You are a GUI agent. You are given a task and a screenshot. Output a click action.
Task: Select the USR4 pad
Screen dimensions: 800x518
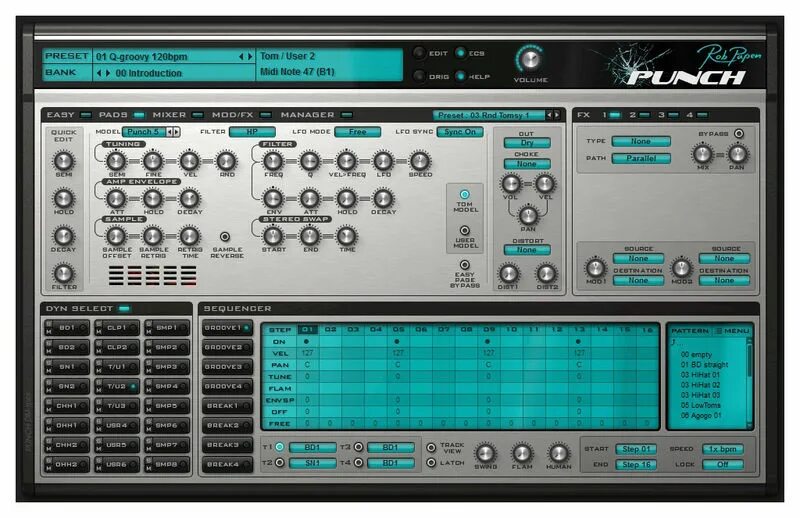click(x=117, y=425)
